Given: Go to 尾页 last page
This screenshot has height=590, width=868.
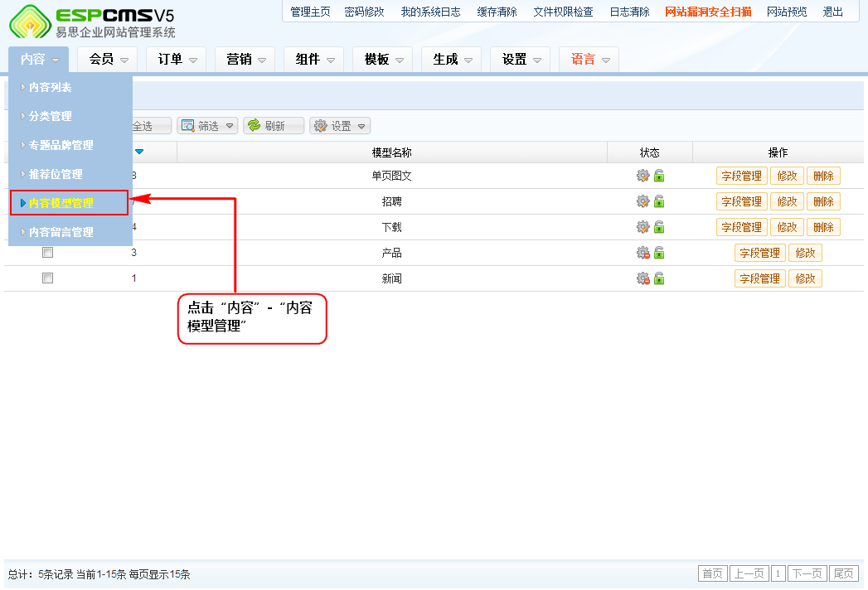Looking at the screenshot, I should 844,573.
